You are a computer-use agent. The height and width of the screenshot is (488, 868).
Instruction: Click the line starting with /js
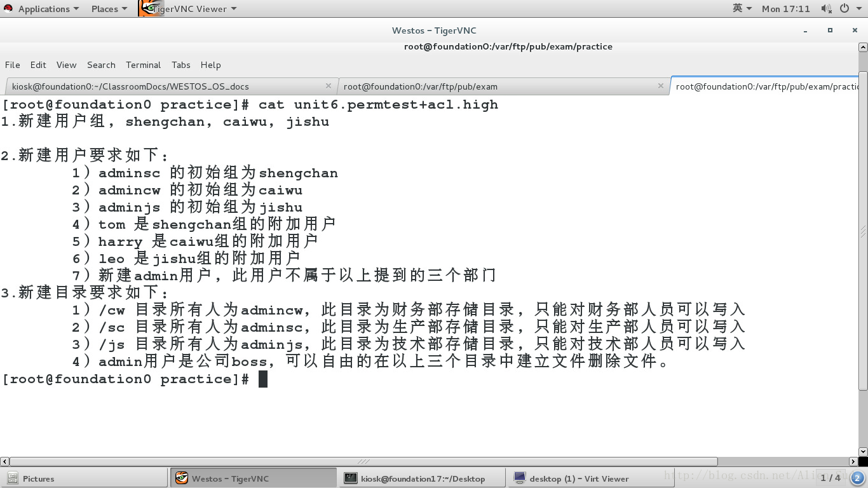[408, 344]
